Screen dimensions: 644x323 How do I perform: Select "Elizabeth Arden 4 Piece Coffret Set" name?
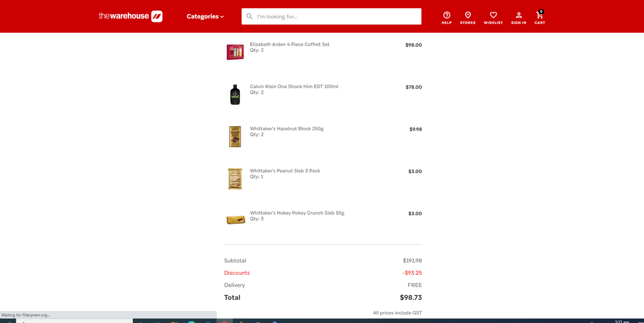coord(290,44)
